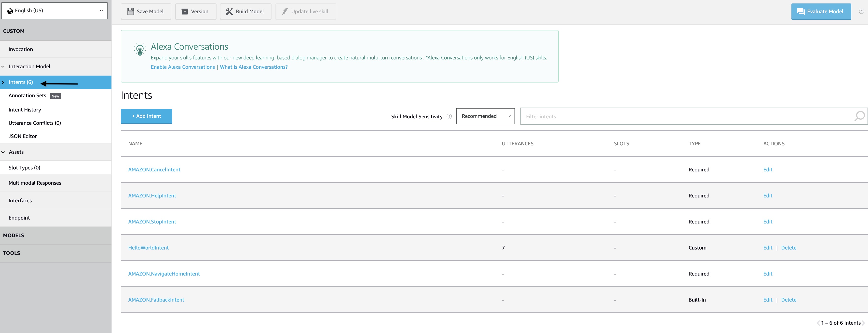Image resolution: width=868 pixels, height=333 pixels.
Task: Click the Custom type cell
Action: 697,248
